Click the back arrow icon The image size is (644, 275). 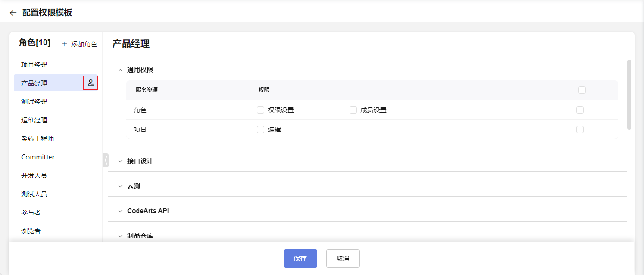coord(13,13)
